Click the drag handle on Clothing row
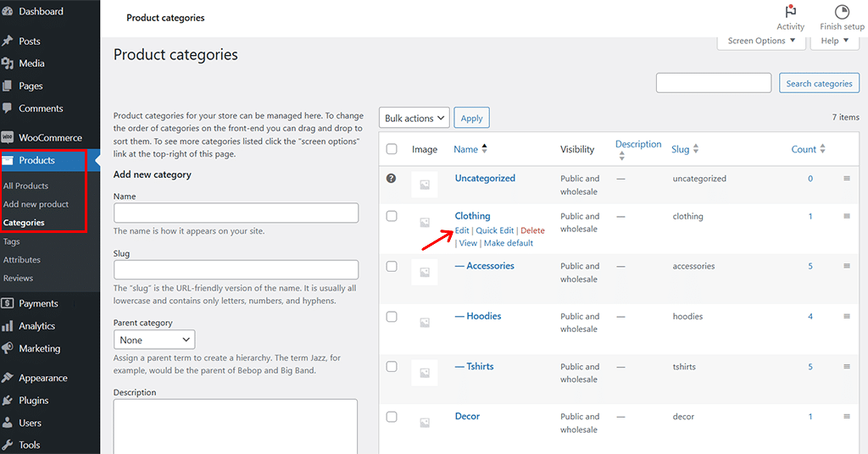The height and width of the screenshot is (454, 868). pyautogui.click(x=847, y=216)
